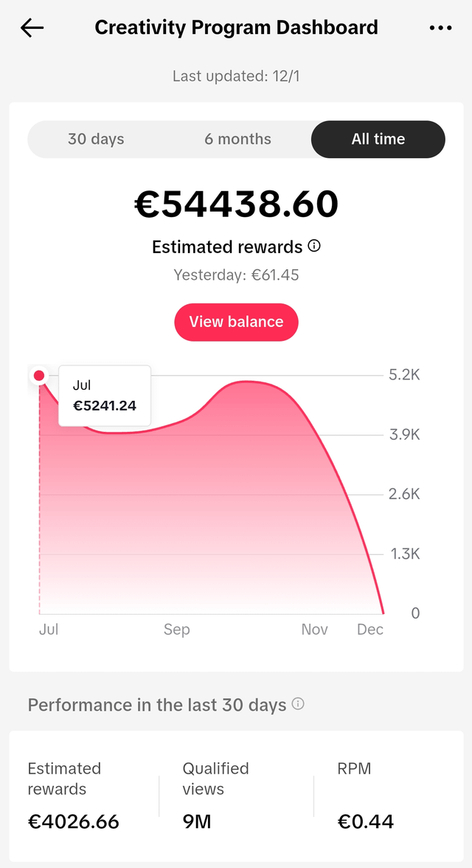Tap the Last updated: 12/1 text

point(236,76)
